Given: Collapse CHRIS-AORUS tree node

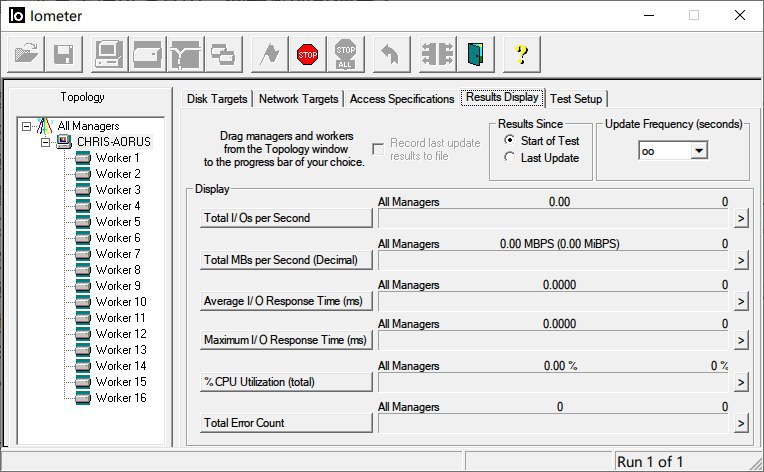Looking at the screenshot, I should click(x=45, y=142).
